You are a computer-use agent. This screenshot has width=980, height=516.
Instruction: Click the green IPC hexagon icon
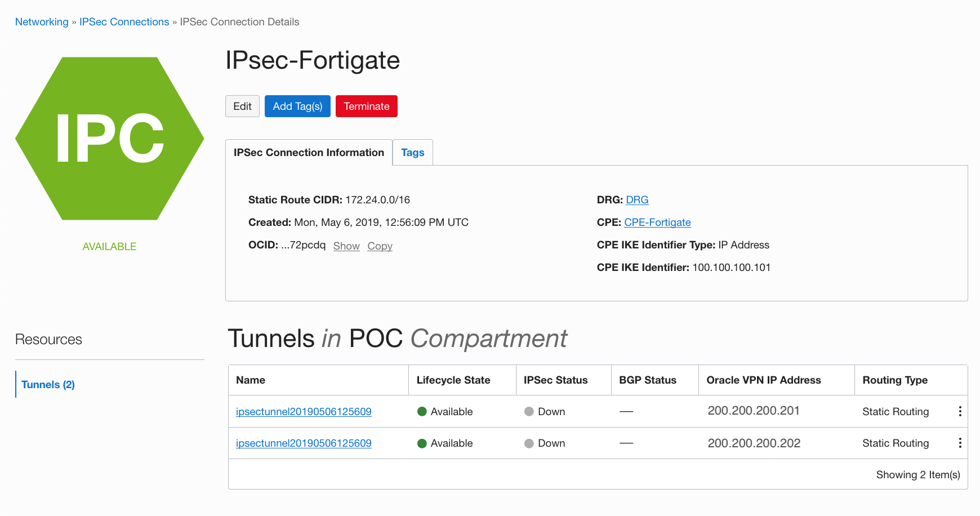110,139
